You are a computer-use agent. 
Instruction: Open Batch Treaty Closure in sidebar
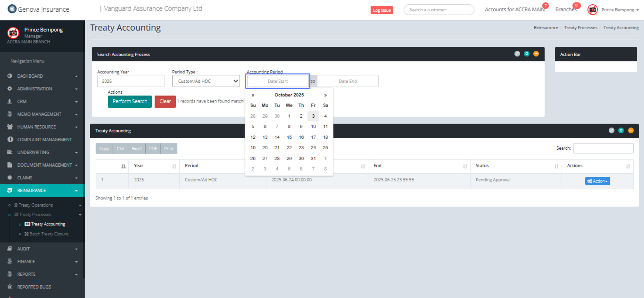click(x=49, y=234)
